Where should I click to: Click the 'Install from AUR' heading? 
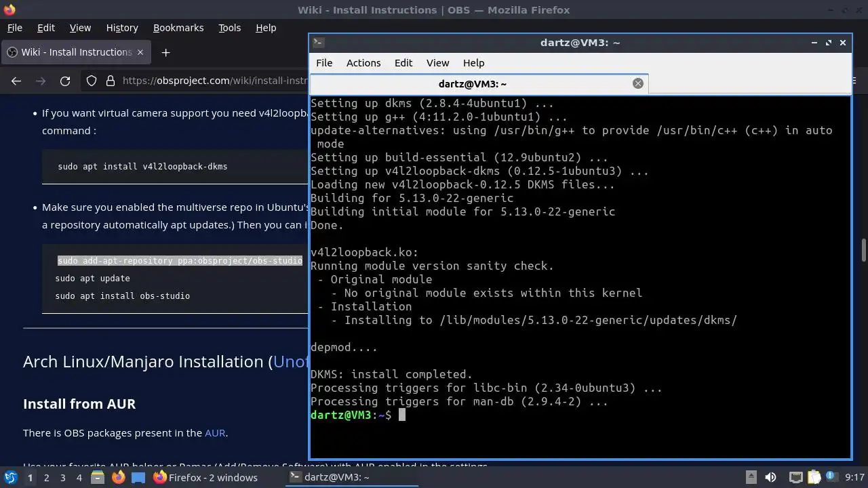pyautogui.click(x=79, y=403)
